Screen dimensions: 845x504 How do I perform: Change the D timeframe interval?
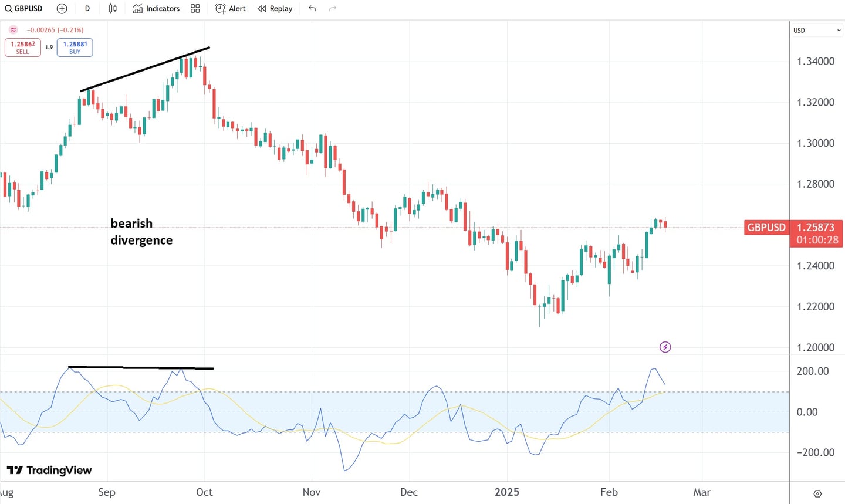tap(87, 8)
